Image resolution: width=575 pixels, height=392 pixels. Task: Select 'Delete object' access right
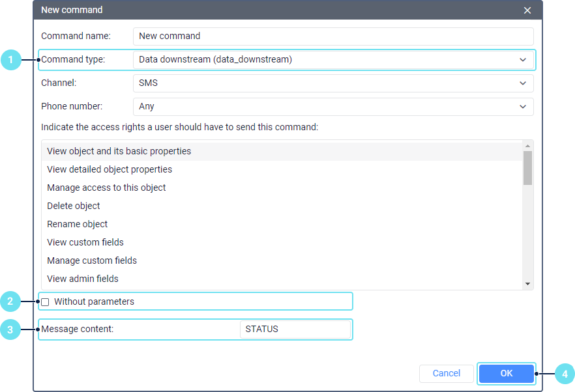tap(282, 206)
